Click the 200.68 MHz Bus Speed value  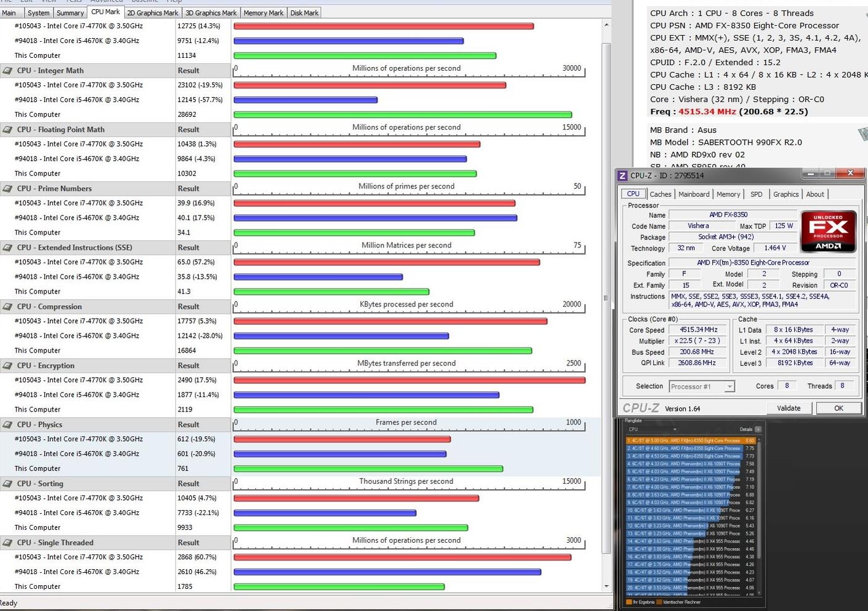point(699,353)
